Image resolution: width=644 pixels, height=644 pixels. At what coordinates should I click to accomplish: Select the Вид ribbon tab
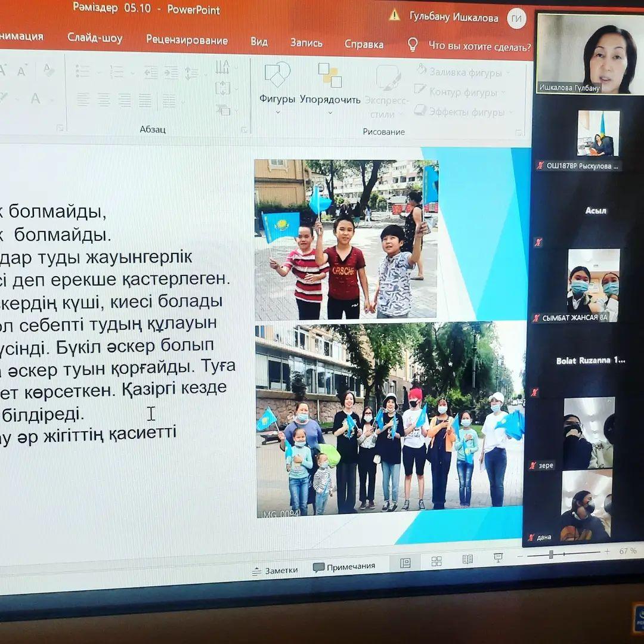click(x=259, y=42)
